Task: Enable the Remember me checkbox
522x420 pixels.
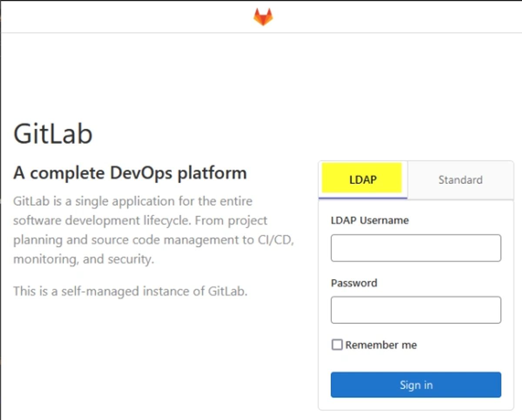Action: 337,345
